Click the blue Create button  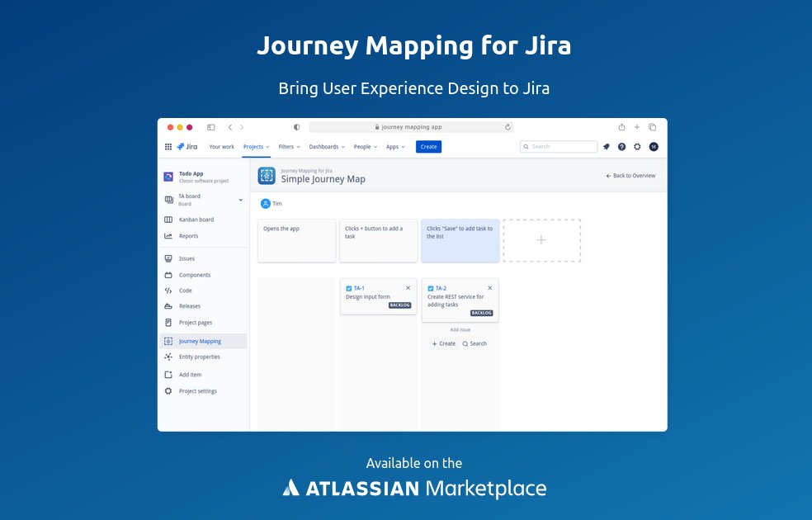coord(428,147)
